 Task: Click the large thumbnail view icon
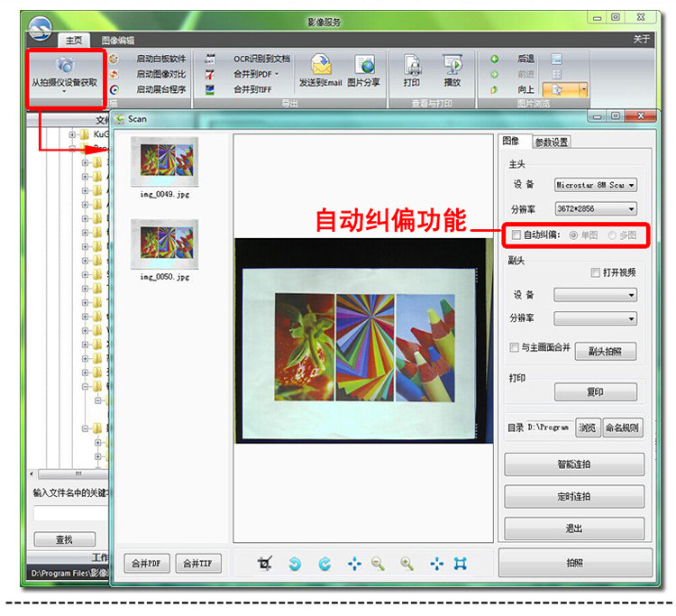[x=557, y=59]
